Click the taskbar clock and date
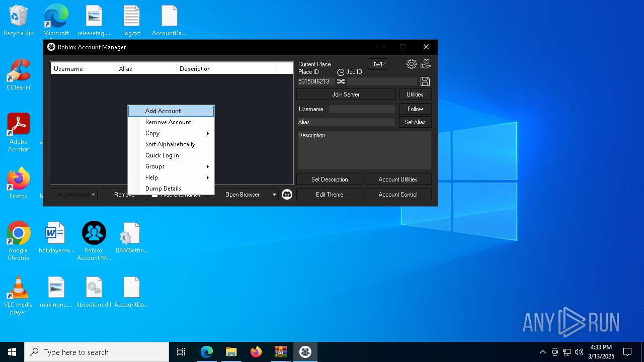Viewport: 644px width, 362px height. pos(601,352)
